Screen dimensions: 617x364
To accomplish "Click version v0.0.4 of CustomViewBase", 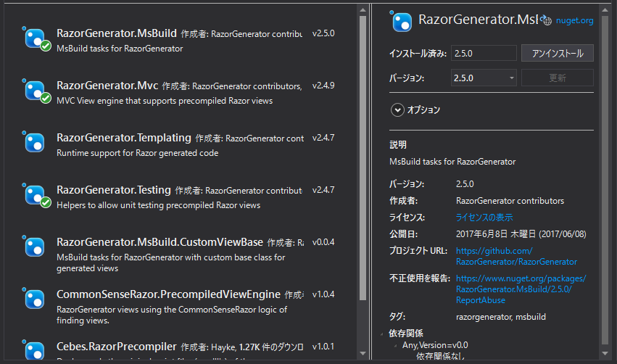I will click(x=323, y=242).
